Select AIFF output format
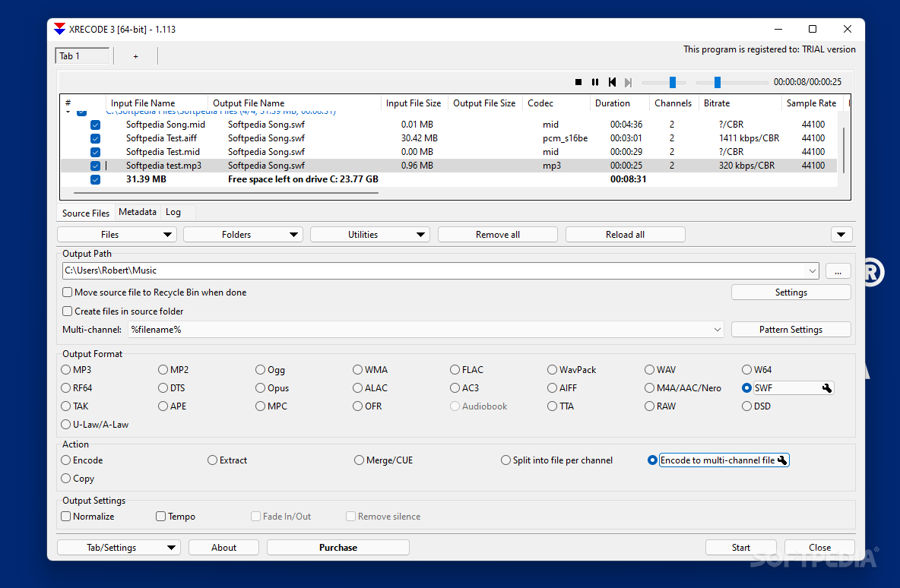This screenshot has height=588, width=900. [x=552, y=387]
